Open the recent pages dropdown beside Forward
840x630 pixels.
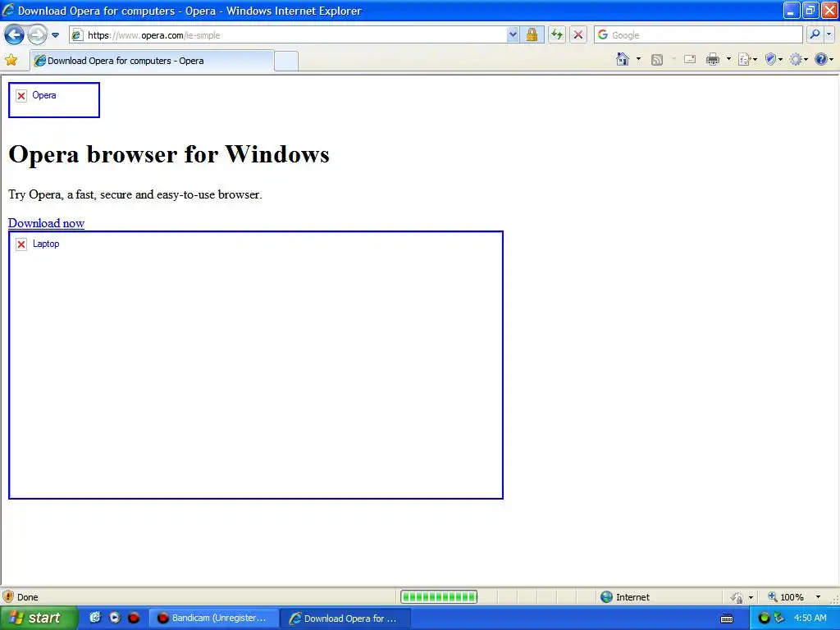[55, 35]
